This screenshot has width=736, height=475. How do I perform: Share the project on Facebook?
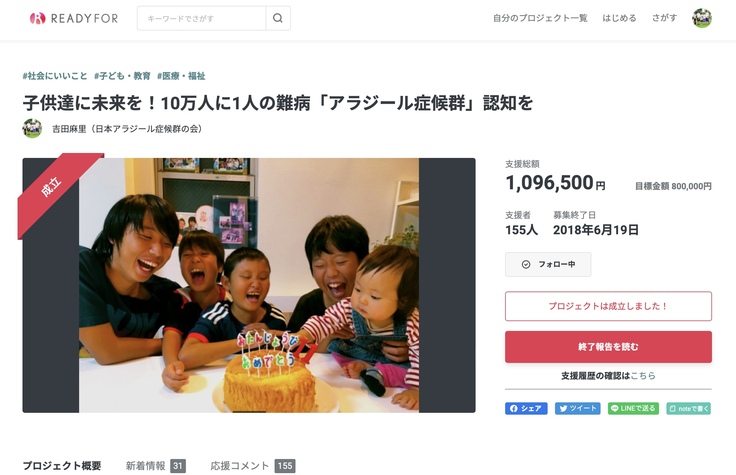coord(526,408)
